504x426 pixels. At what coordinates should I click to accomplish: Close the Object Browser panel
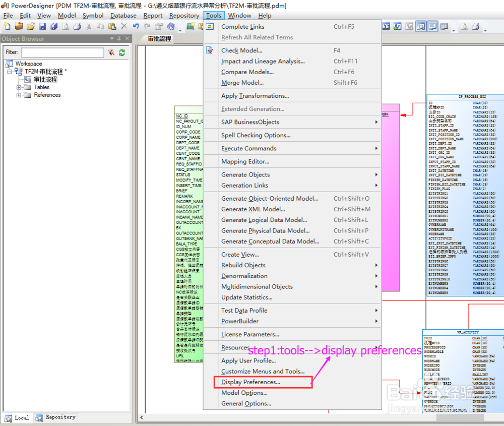tap(128, 39)
